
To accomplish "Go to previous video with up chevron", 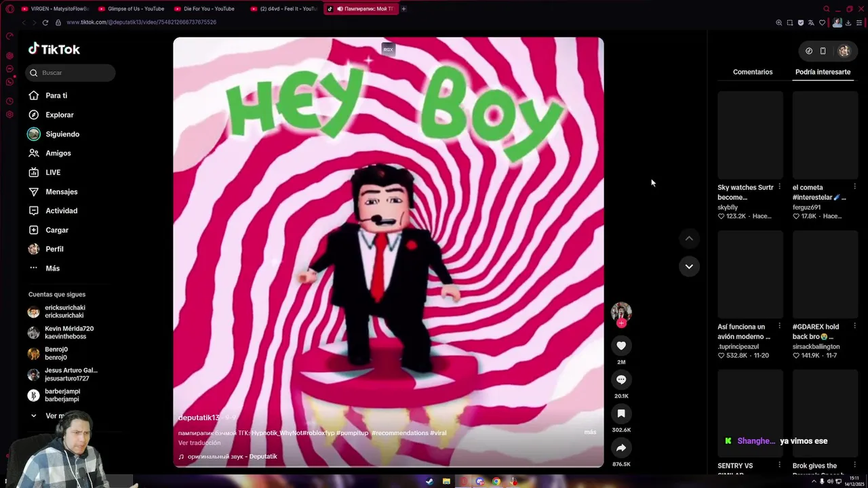I will point(689,238).
